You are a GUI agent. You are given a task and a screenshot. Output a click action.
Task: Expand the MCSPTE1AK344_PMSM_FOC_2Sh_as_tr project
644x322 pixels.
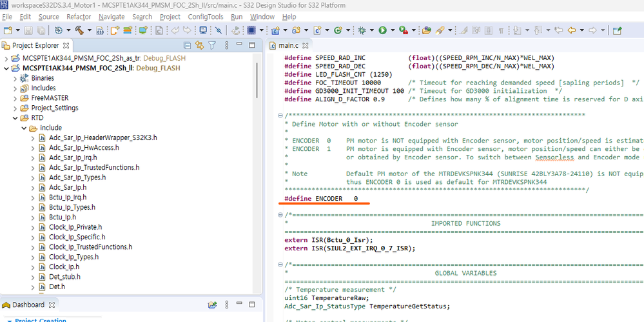(x=6, y=58)
